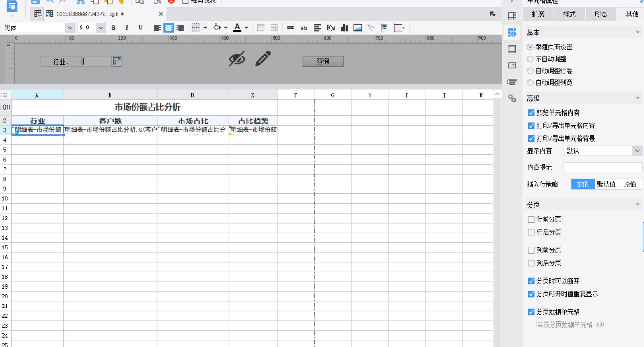Toggle italic formatting
This screenshot has height=347, width=644.
point(127,28)
